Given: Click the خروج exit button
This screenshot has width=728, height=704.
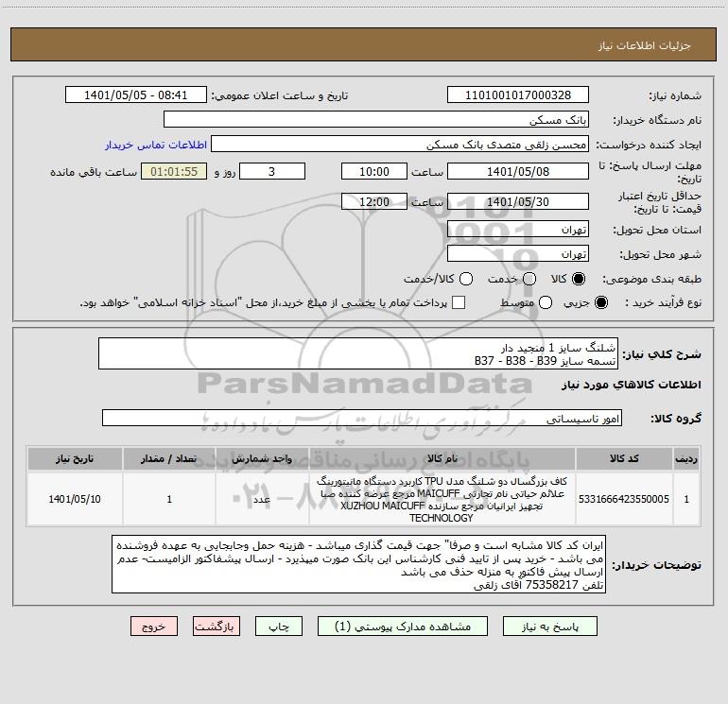Looking at the screenshot, I should pos(154,626).
